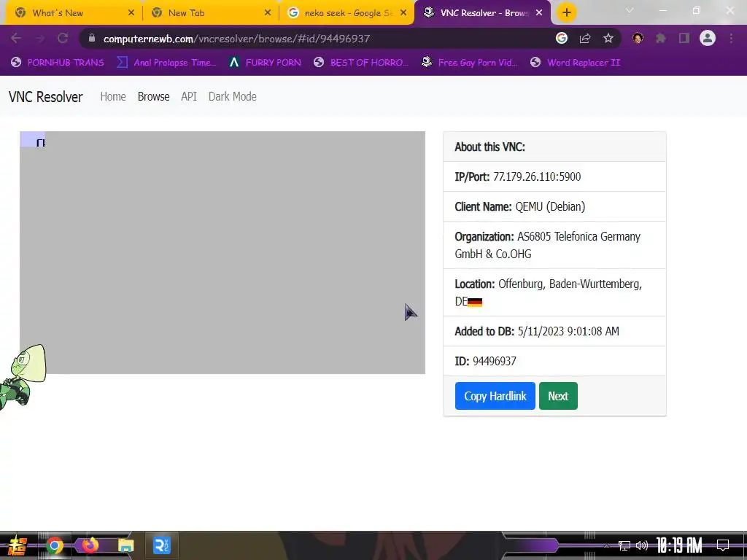Click the round extension avatar icon in toolbar
Viewport: 747px width, 560px height.
(638, 38)
